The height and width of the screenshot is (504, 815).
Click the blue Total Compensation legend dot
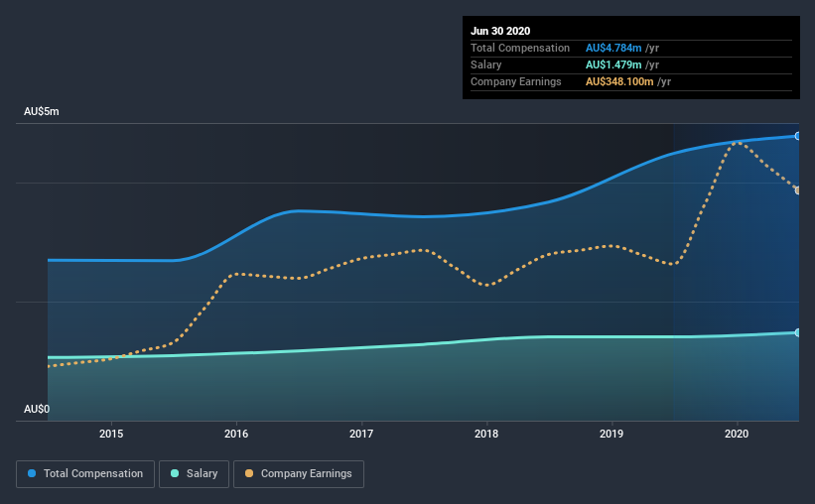(32, 473)
